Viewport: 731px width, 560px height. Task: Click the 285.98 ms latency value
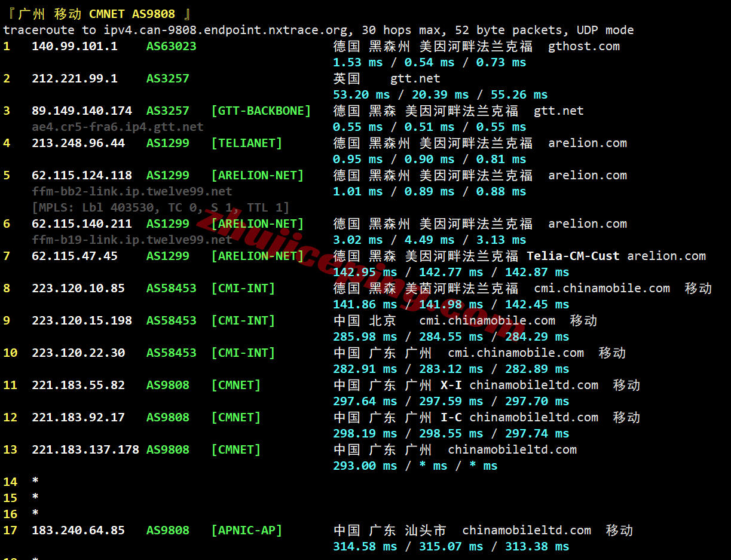[x=365, y=336]
